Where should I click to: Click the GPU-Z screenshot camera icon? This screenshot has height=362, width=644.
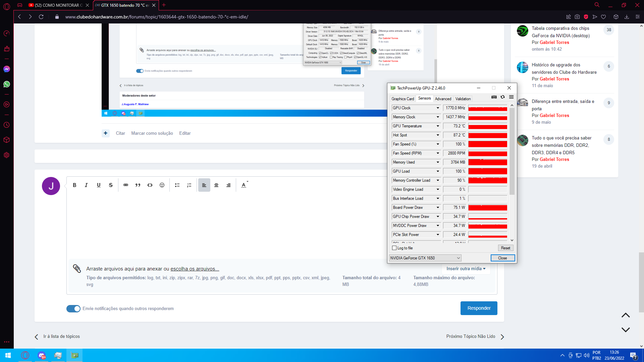tap(494, 97)
